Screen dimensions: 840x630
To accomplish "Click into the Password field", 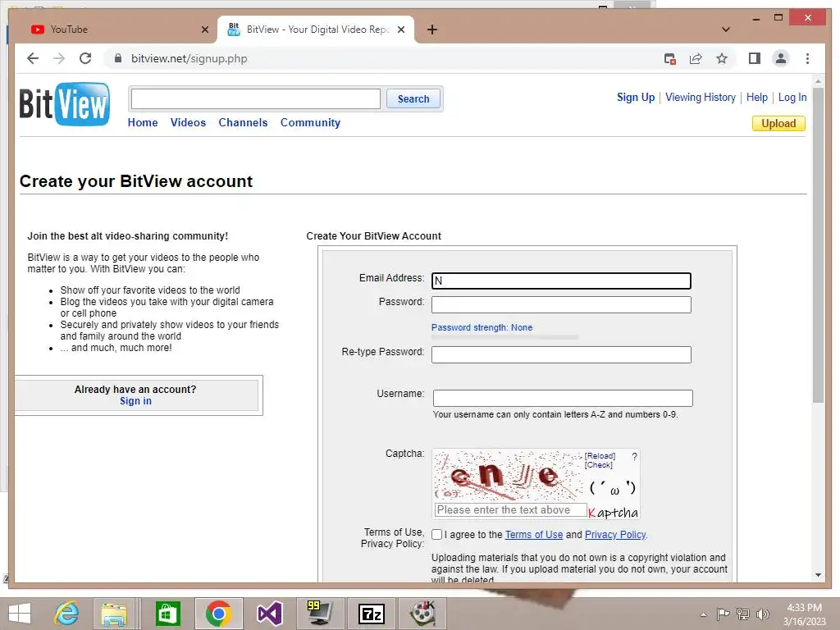I will point(561,305).
